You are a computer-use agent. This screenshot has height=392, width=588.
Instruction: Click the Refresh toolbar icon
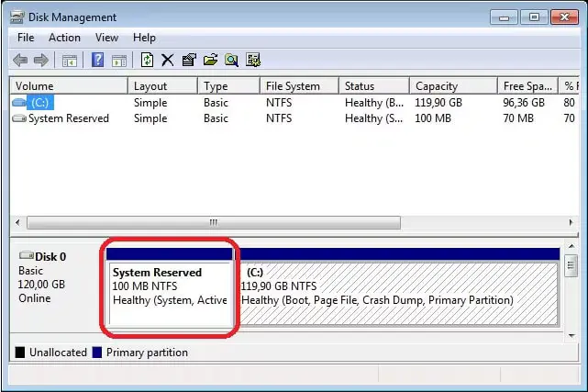click(147, 60)
